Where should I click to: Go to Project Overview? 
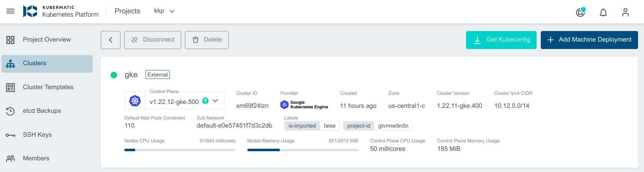[47, 40]
